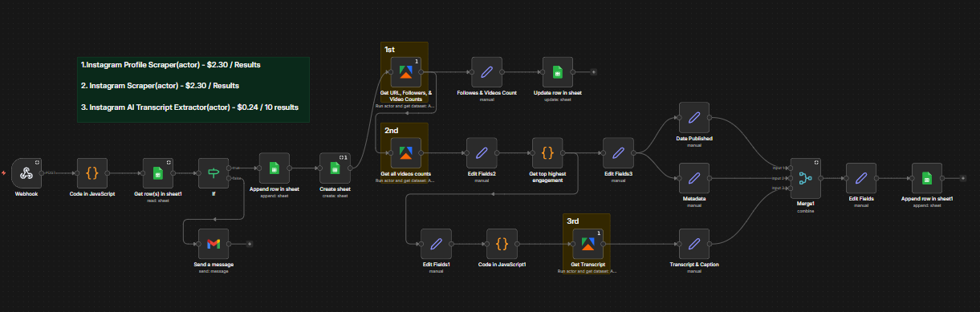Image resolution: width=980 pixels, height=312 pixels.
Task: Select the Append row in sheet1 node
Action: click(926, 177)
